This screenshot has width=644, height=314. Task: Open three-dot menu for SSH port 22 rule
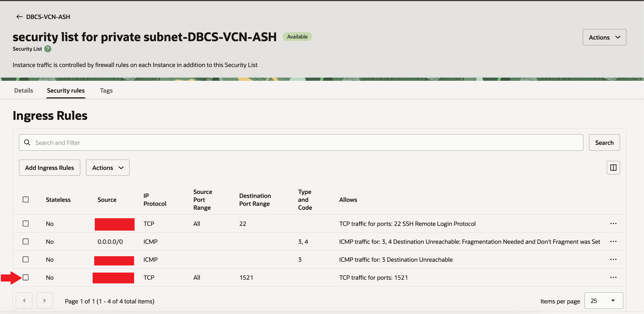613,223
